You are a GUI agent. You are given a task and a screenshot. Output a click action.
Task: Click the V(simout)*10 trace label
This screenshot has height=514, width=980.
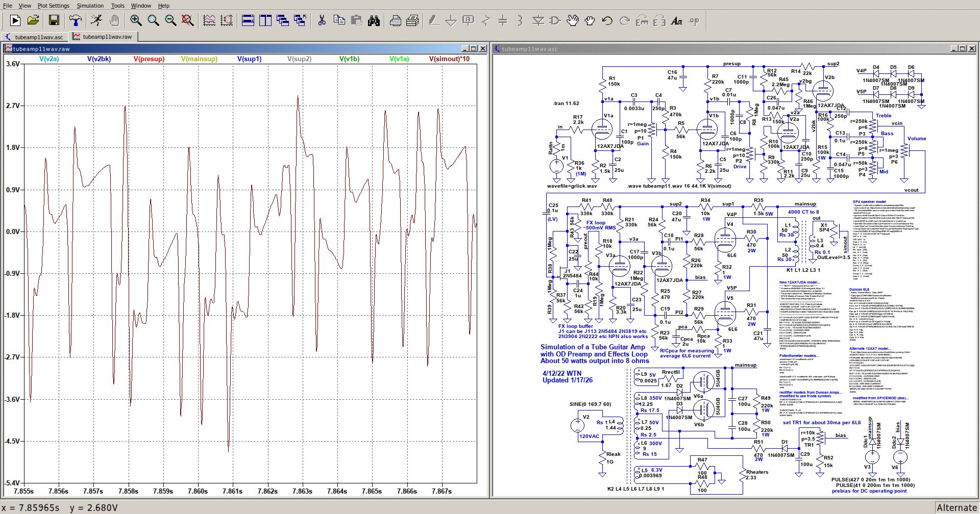click(449, 59)
